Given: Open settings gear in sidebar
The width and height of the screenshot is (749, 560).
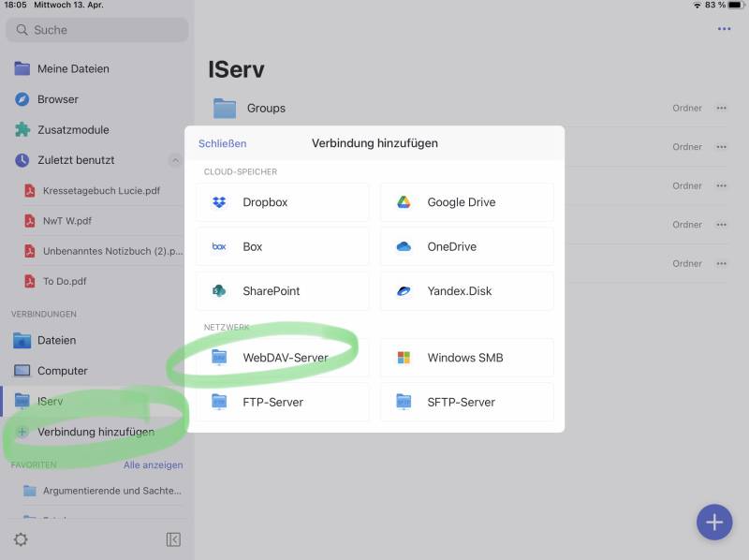Looking at the screenshot, I should pyautogui.click(x=21, y=539).
